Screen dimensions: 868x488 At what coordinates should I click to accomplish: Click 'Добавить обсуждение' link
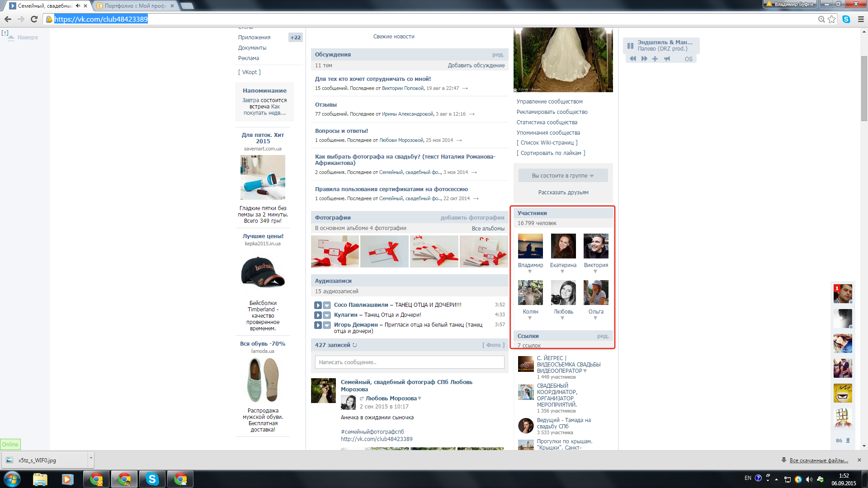point(476,66)
